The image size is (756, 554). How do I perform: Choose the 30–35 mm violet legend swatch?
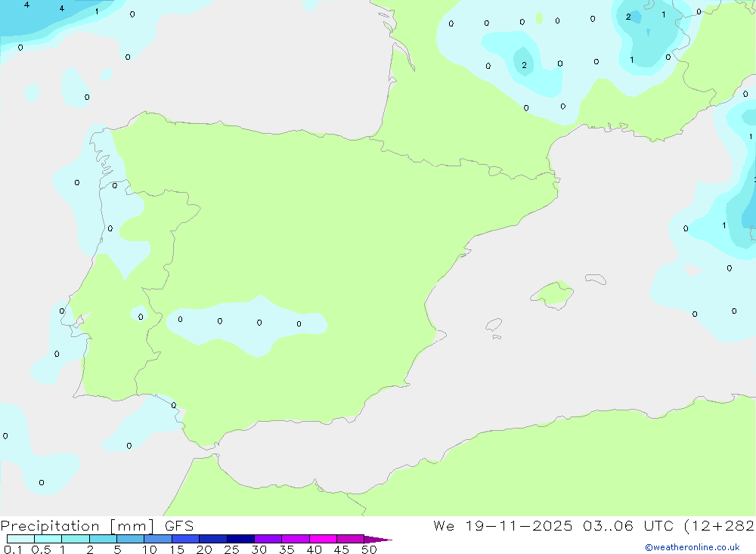click(268, 539)
